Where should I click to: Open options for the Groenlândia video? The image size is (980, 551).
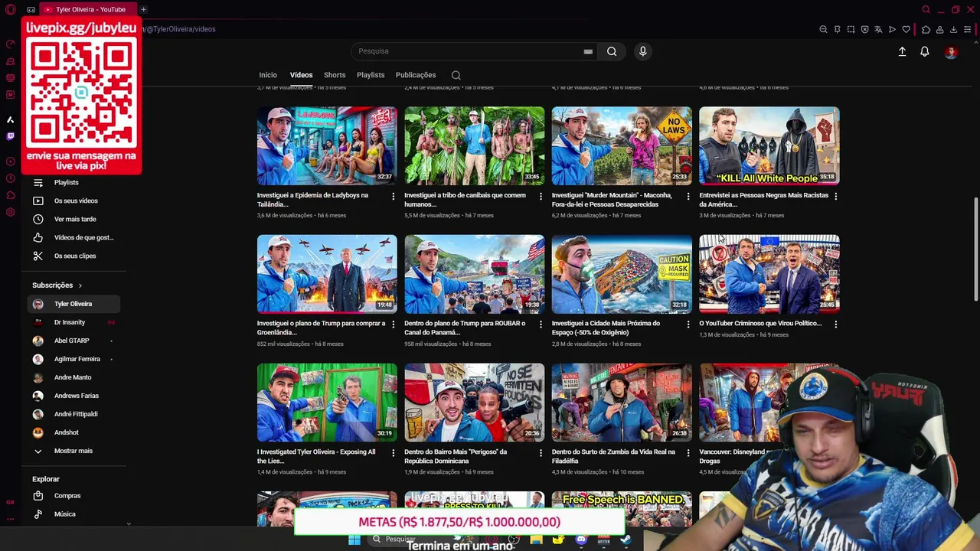coord(393,324)
